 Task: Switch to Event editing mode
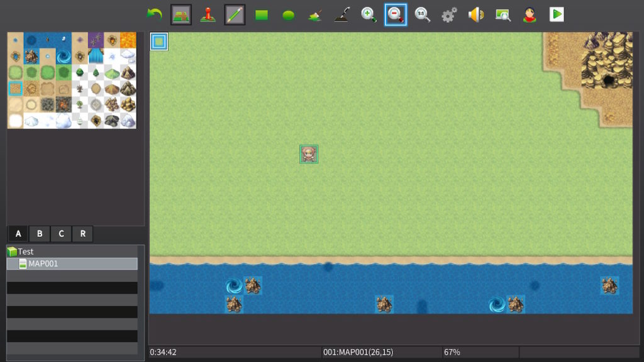pos(208,14)
